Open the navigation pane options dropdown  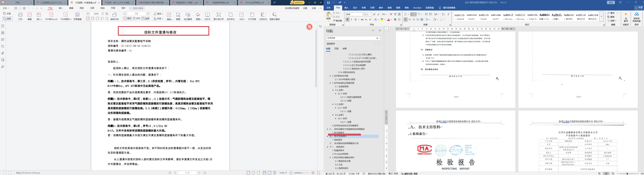373,31
